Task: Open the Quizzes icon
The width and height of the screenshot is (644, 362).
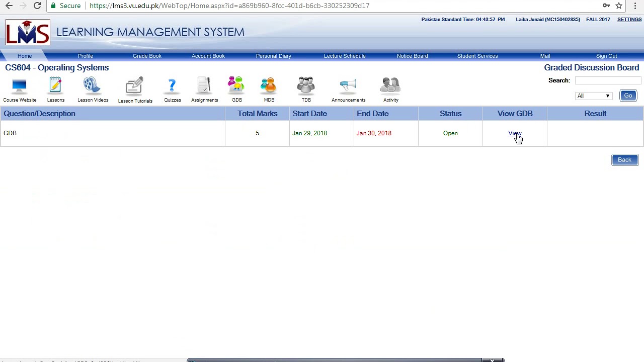Action: click(172, 86)
